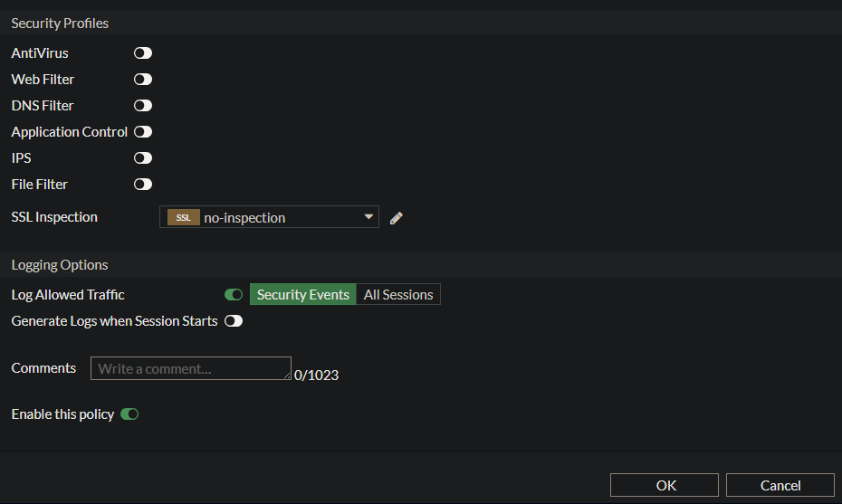This screenshot has width=842, height=504.
Task: Click the Security Profiles section header
Action: point(60,23)
